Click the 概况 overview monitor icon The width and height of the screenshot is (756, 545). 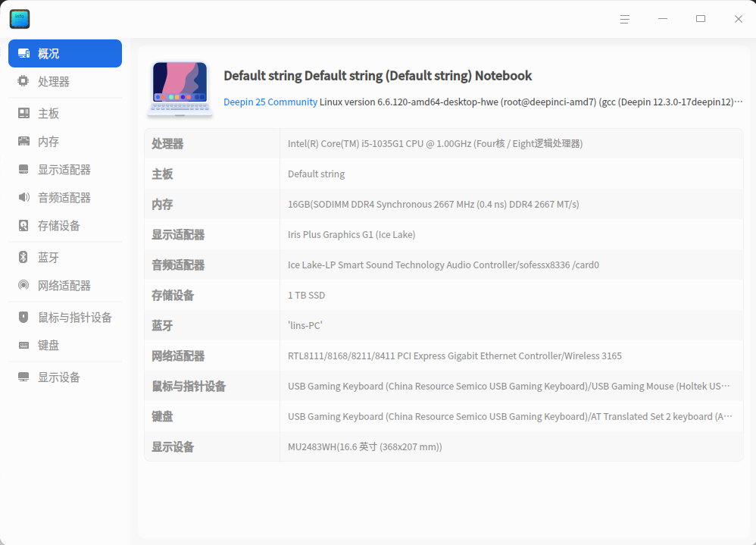tap(23, 54)
